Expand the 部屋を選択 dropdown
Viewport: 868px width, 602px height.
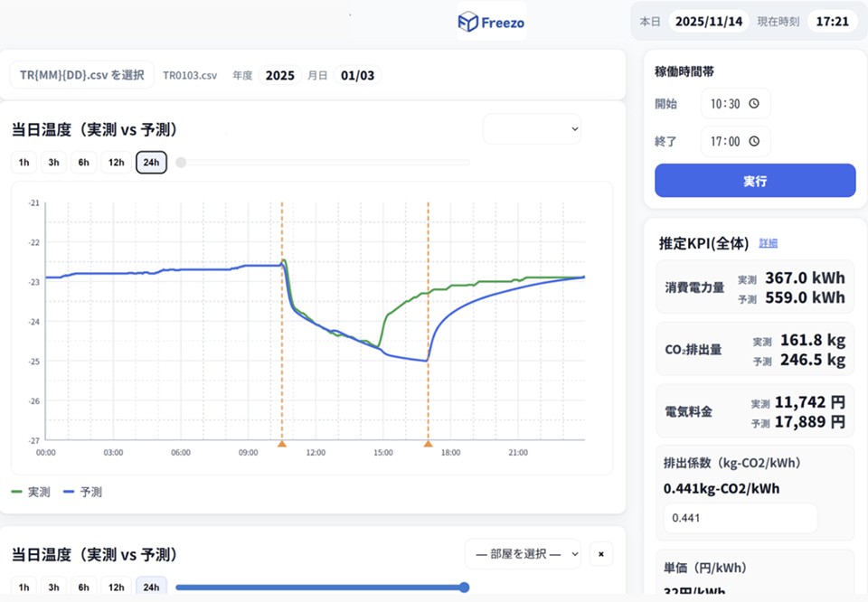tap(523, 554)
